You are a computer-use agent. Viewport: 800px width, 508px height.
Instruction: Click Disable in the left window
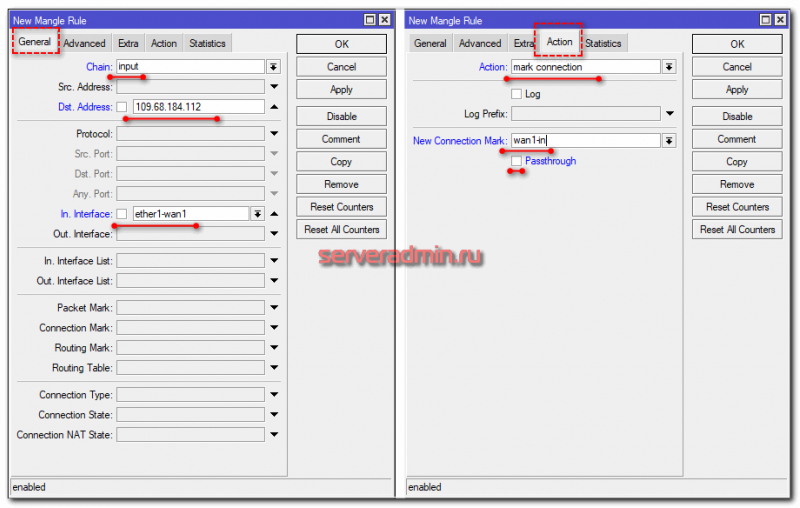coord(341,116)
